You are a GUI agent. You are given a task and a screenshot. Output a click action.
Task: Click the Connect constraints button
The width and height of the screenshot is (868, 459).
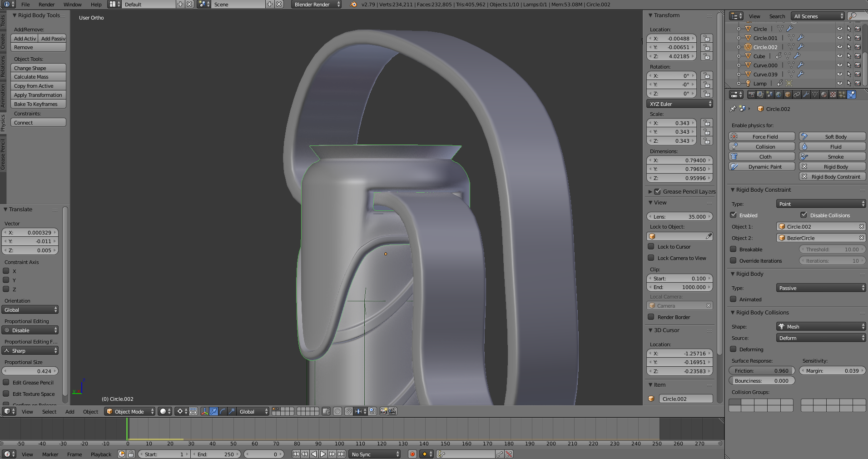[38, 123]
